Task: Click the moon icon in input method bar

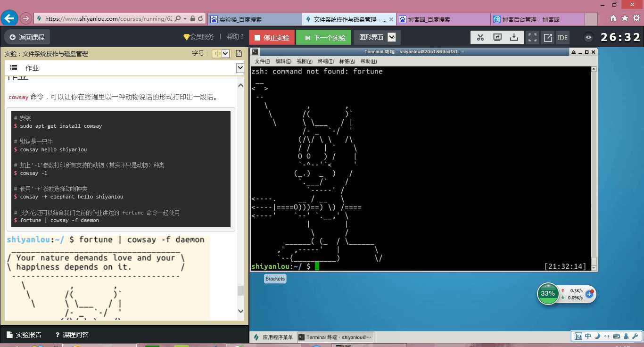Action: (597, 336)
